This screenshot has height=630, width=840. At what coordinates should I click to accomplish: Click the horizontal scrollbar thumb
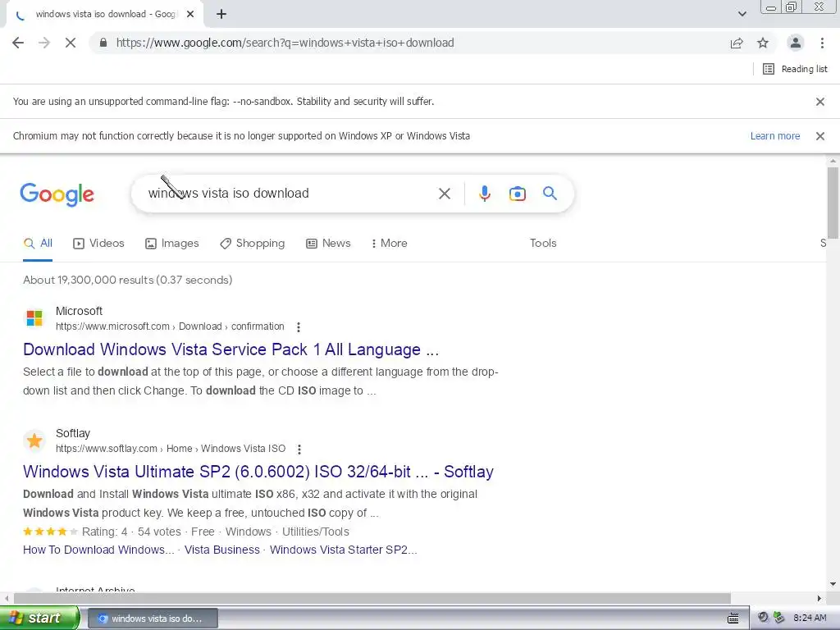(372, 598)
